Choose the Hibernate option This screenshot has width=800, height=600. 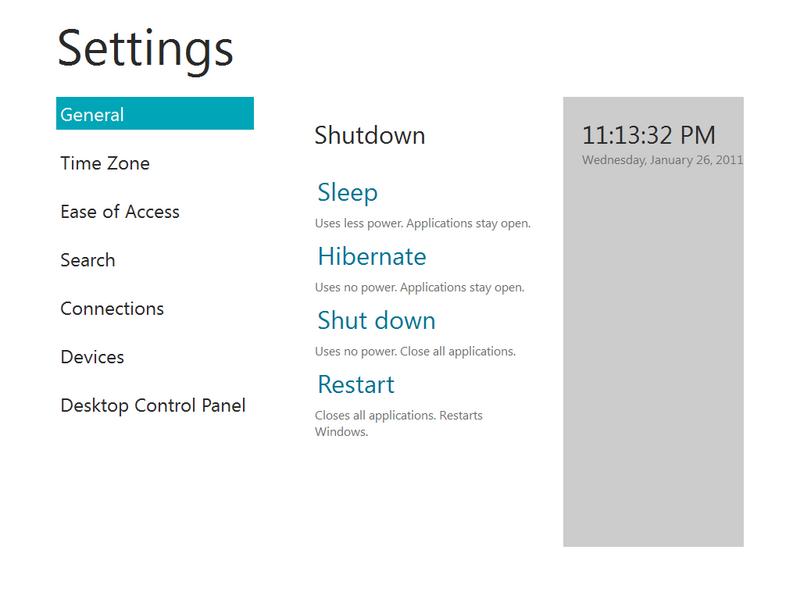(x=372, y=257)
